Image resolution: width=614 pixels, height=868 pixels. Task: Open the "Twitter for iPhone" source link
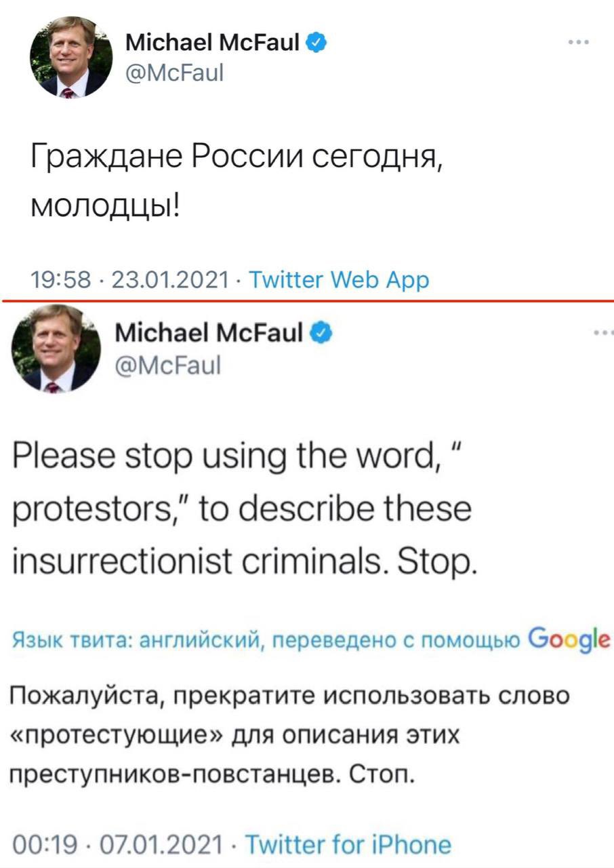coord(347,845)
